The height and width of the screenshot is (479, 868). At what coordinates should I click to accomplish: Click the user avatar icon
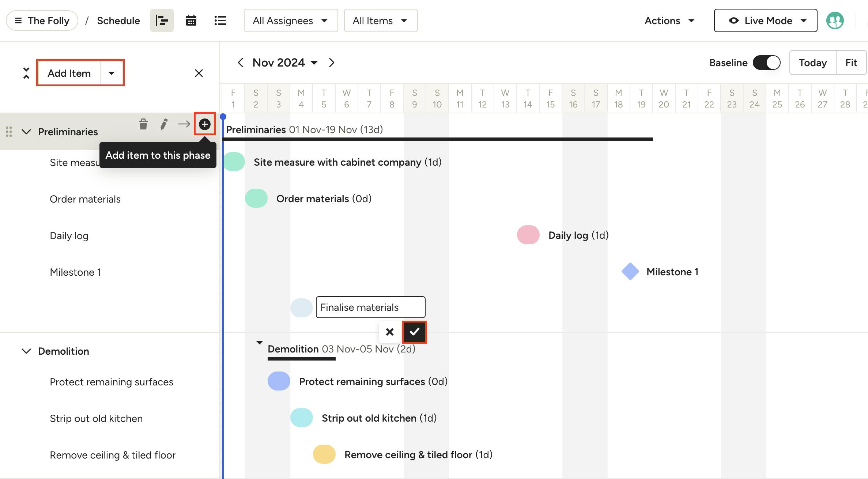(835, 20)
